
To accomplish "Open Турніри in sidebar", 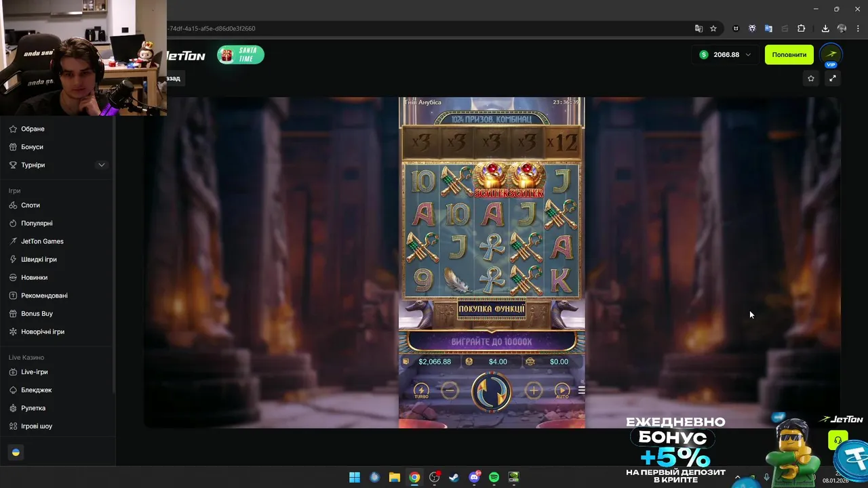I will pos(33,165).
